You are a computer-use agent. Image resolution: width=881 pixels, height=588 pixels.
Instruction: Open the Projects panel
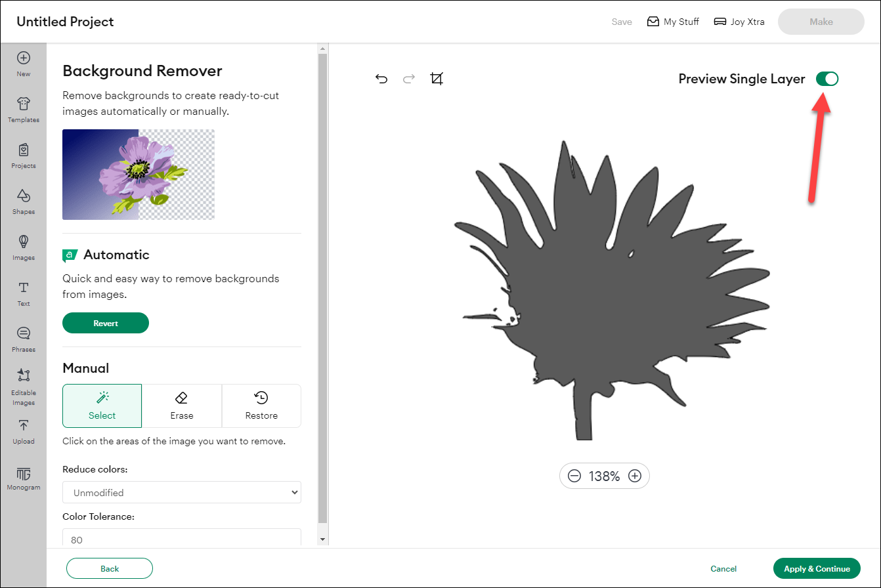(24, 154)
